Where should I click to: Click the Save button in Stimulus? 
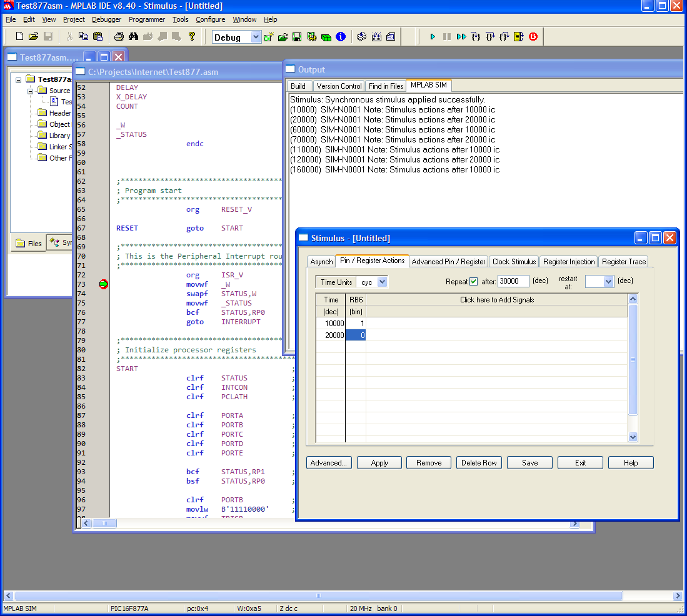click(529, 463)
